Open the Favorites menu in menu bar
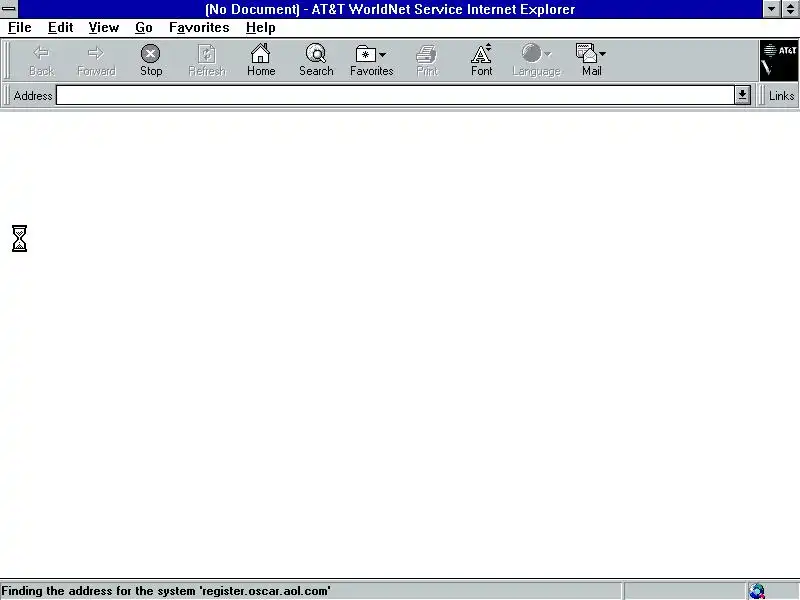Image resolution: width=800 pixels, height=600 pixels. [x=199, y=28]
